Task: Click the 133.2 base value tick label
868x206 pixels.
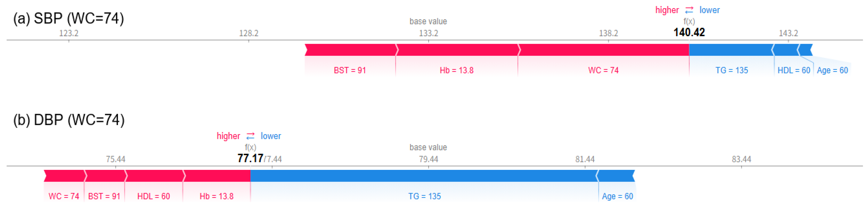Action: [428, 33]
